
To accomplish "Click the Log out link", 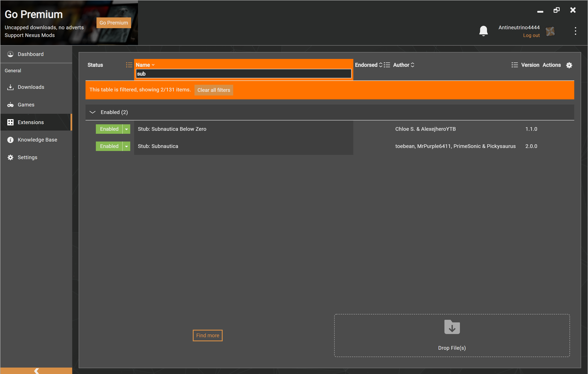I will click(x=531, y=35).
